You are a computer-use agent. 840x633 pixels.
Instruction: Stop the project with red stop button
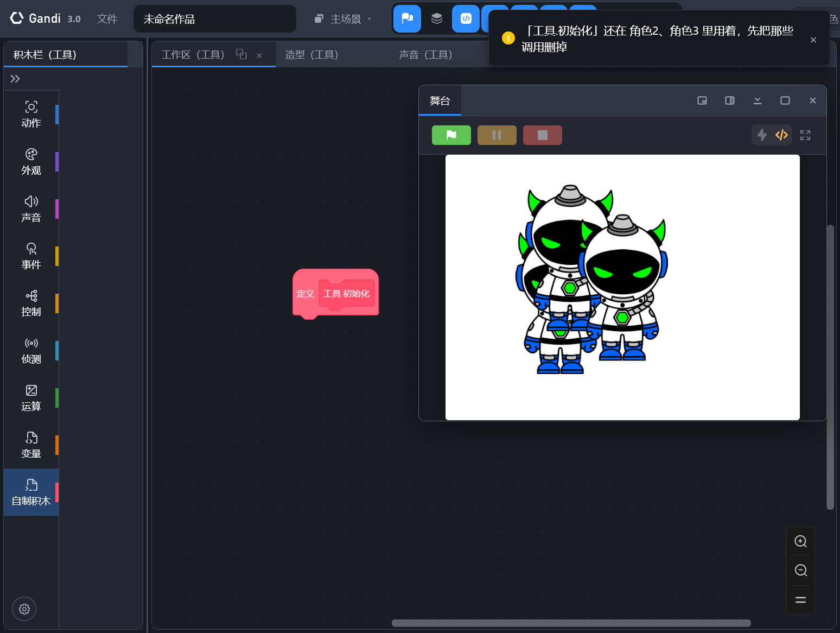click(x=543, y=135)
